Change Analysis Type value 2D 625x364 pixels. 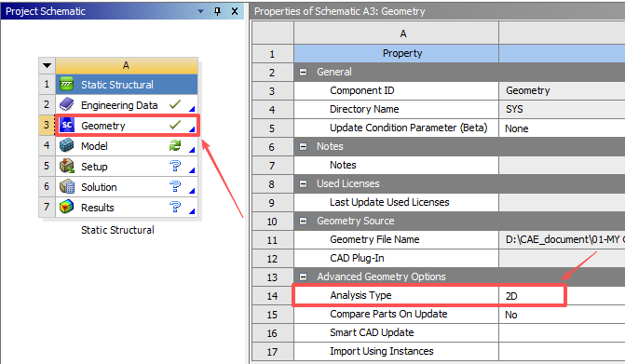pos(562,296)
